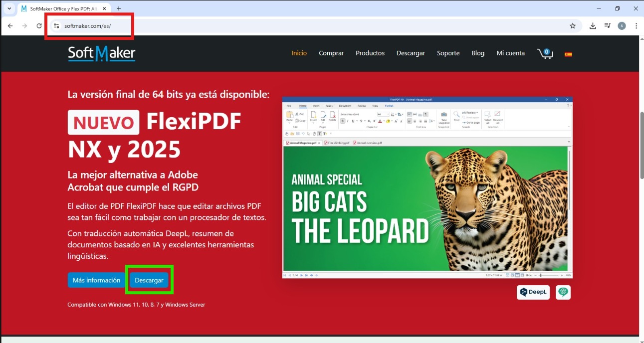Open Chrome's three-dot menu
Image resolution: width=644 pixels, height=343 pixels.
636,26
